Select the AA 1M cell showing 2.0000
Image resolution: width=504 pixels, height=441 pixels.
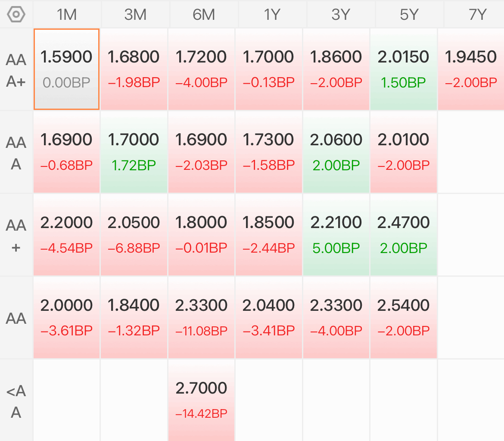coord(66,317)
